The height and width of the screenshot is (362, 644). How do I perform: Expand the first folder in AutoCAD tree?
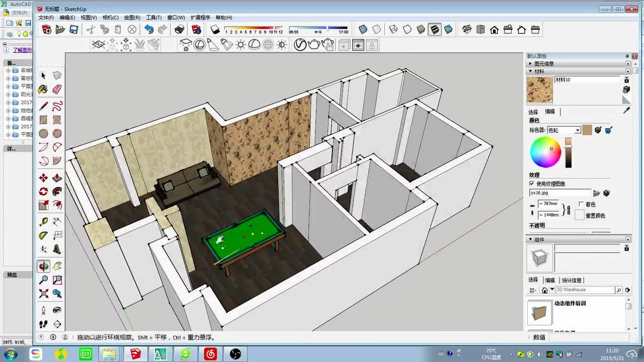click(x=8, y=70)
